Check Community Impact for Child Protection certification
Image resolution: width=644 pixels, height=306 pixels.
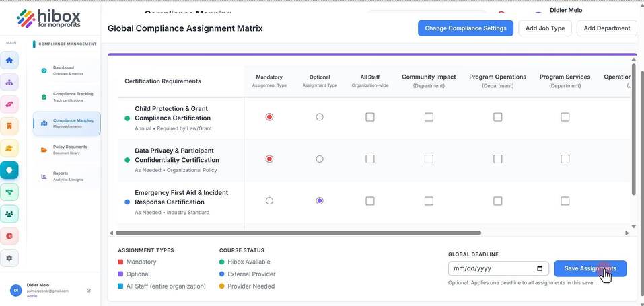tap(429, 117)
